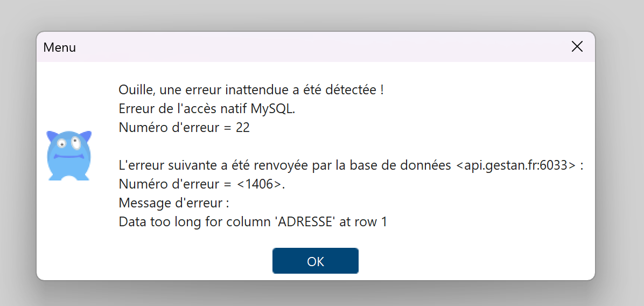Viewport: 644px width, 306px height.
Task: Close the Menu error dialog
Action: tap(577, 47)
